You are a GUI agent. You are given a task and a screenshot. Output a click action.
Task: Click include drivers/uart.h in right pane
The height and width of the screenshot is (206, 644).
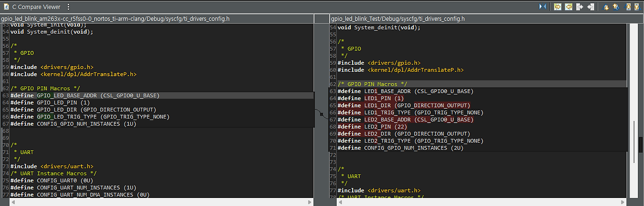coord(379,190)
